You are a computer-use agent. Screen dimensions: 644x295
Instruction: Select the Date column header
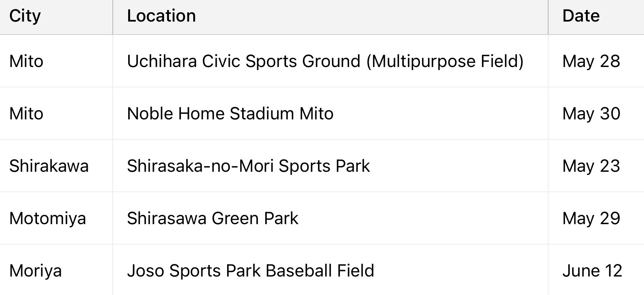point(581,16)
